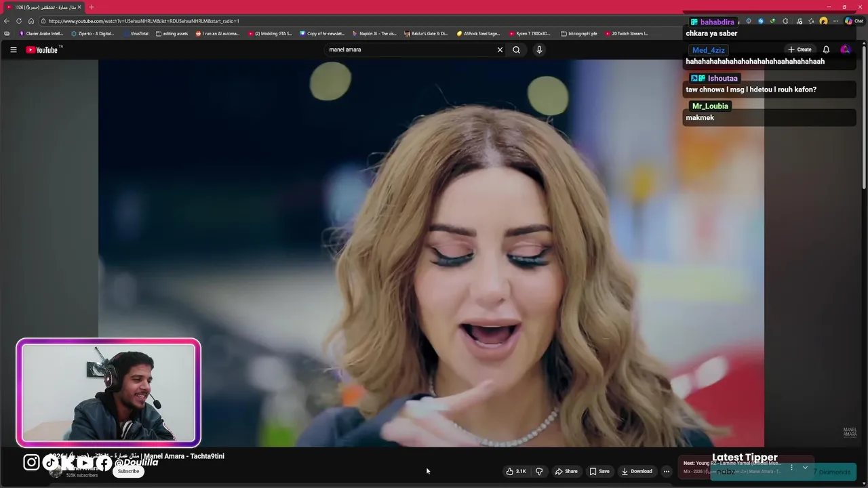Clear the search box with X

[500, 49]
